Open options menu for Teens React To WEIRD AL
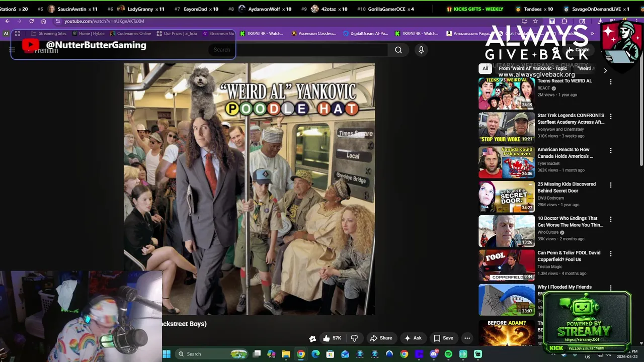This screenshot has width=644, height=362. 611,81
